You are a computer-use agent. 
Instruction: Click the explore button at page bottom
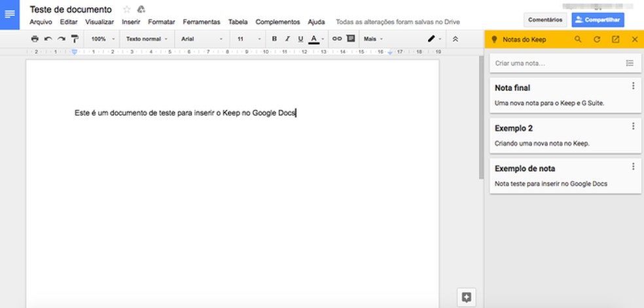coord(467,298)
